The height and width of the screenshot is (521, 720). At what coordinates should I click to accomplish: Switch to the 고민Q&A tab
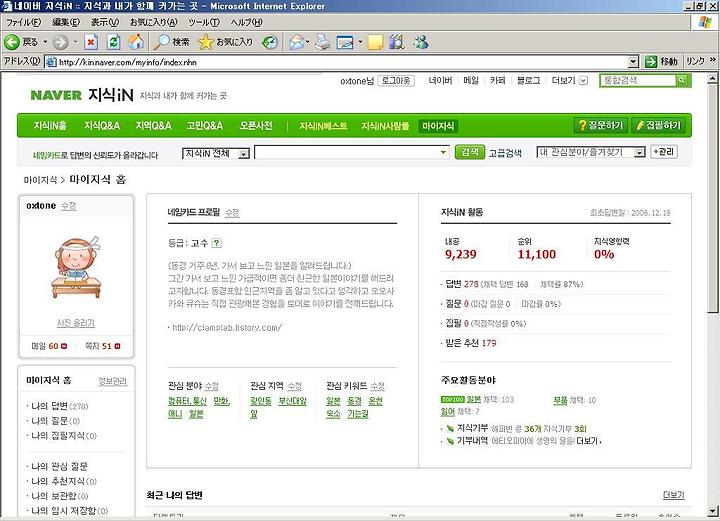[205, 126]
